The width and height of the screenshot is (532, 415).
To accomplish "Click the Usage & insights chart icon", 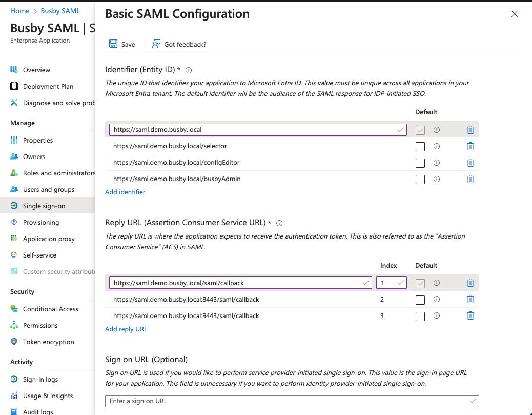I will [14, 396].
